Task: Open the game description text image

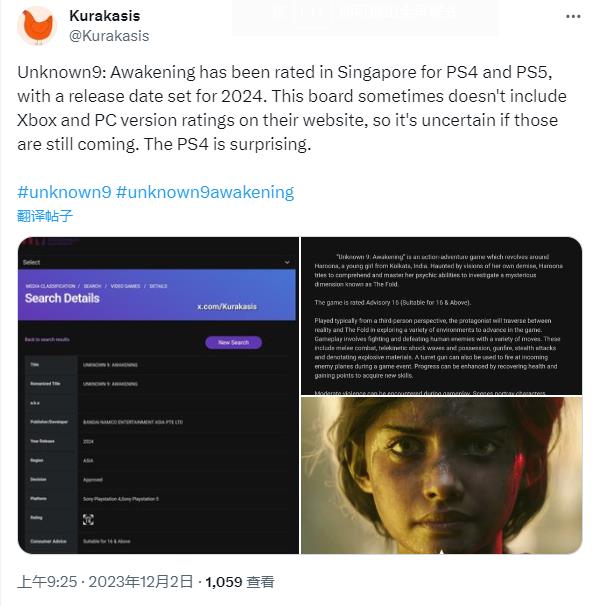Action: pos(441,316)
